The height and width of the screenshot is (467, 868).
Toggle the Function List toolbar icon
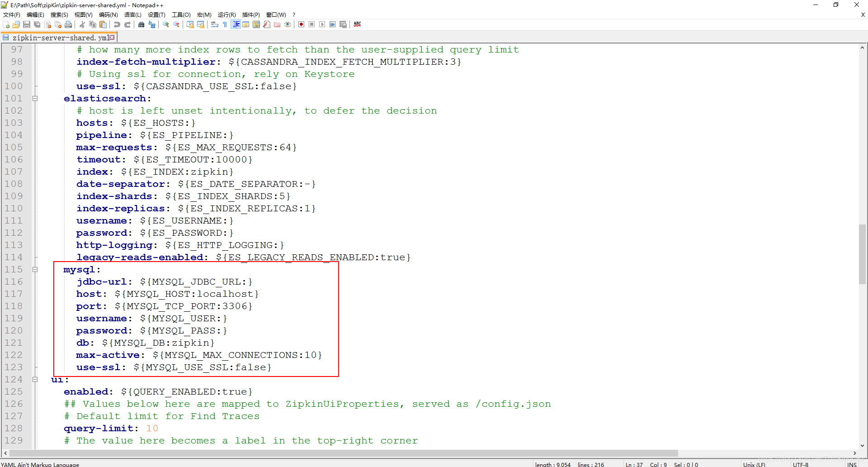[267, 24]
